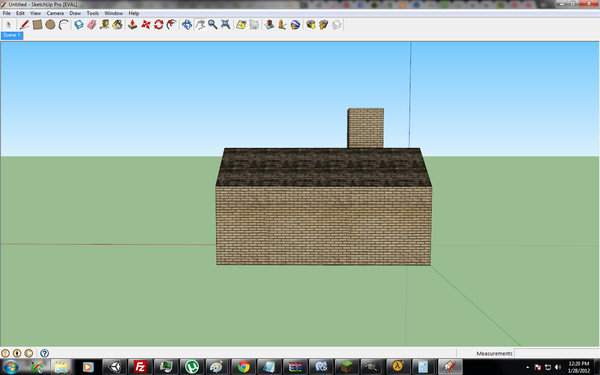Activate the Pan hand tool
The width and height of the screenshot is (600, 375).
(x=200, y=25)
